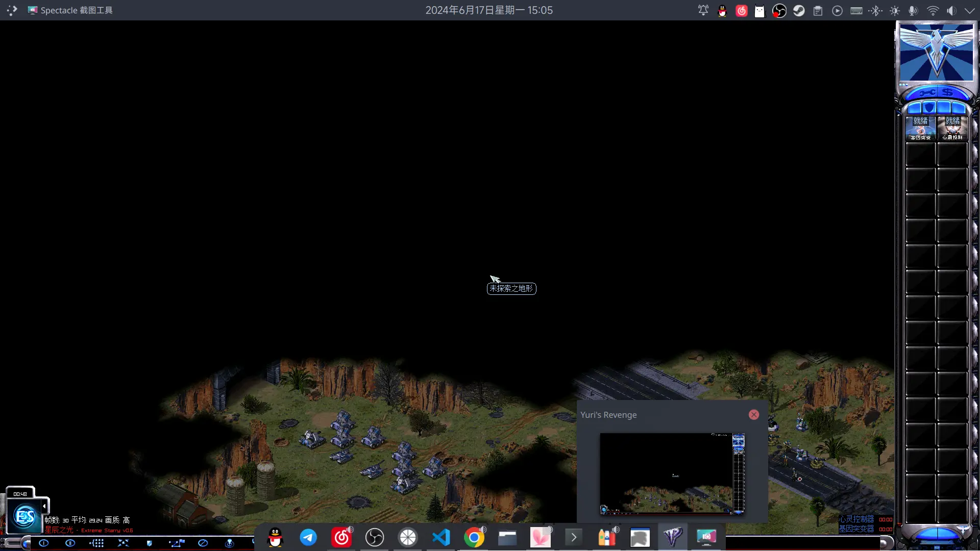Close the Yuri's Revenge window preview
Image resolution: width=980 pixels, height=551 pixels.
pyautogui.click(x=754, y=415)
